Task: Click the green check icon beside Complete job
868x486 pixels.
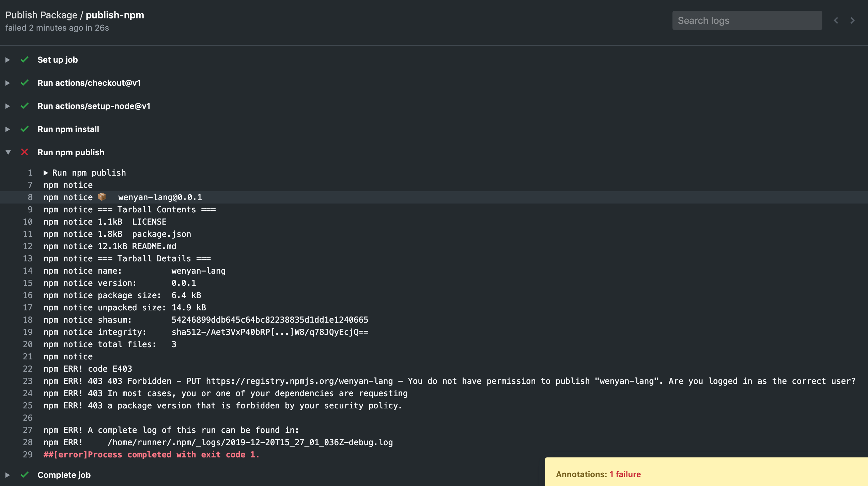Action: pyautogui.click(x=25, y=474)
